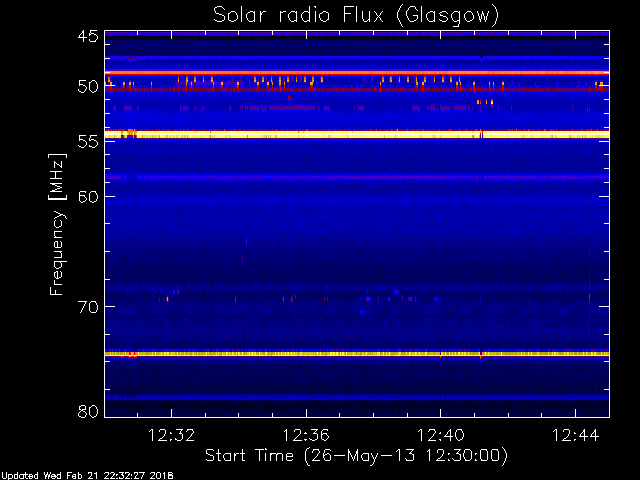Click the 55 MHz axis value
The image size is (640, 480).
pyautogui.click(x=88, y=141)
